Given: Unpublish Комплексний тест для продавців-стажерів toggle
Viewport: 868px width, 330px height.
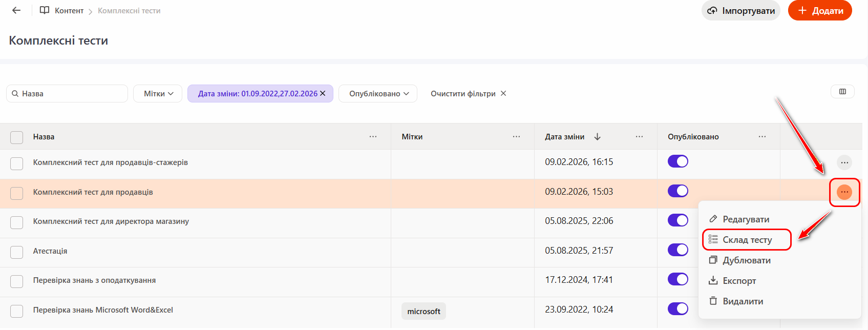Looking at the screenshot, I should pos(678,162).
